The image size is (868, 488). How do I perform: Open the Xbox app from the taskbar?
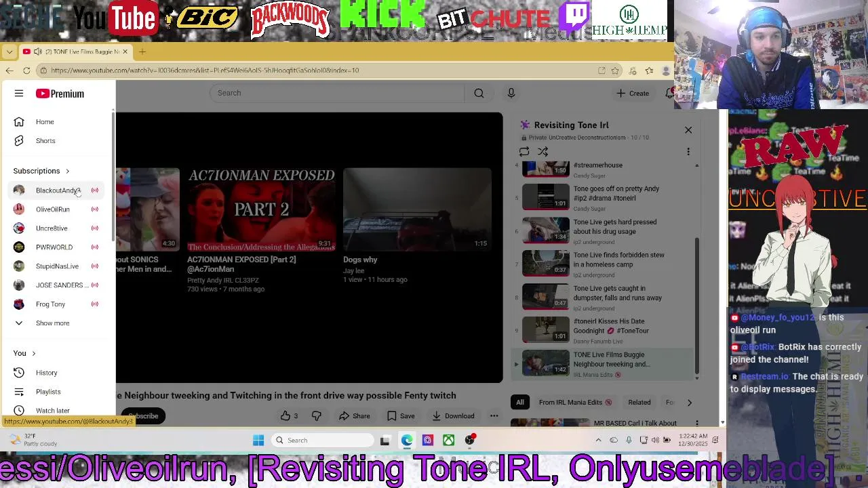(448, 441)
